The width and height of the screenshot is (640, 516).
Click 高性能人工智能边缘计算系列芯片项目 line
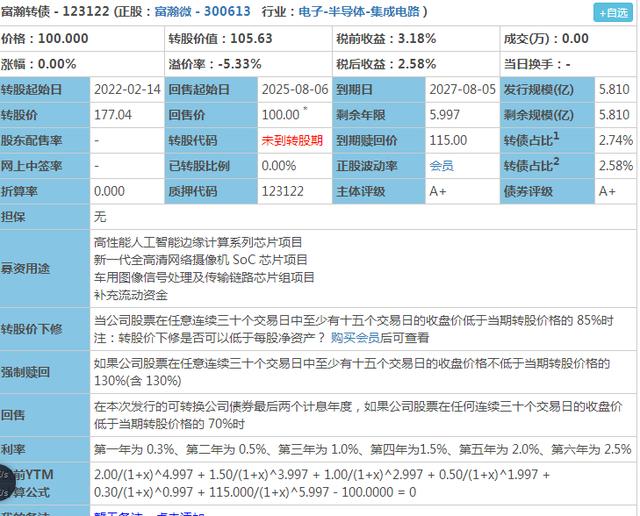tap(198, 242)
